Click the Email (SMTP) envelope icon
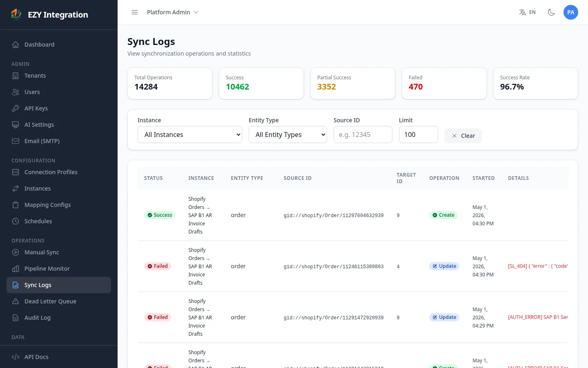 16,141
